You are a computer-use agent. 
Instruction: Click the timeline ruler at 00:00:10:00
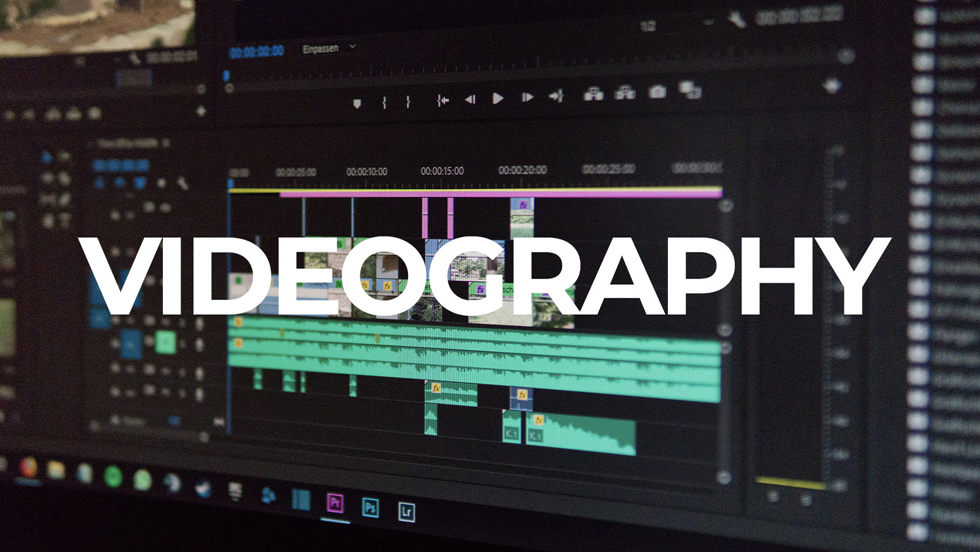point(367,171)
